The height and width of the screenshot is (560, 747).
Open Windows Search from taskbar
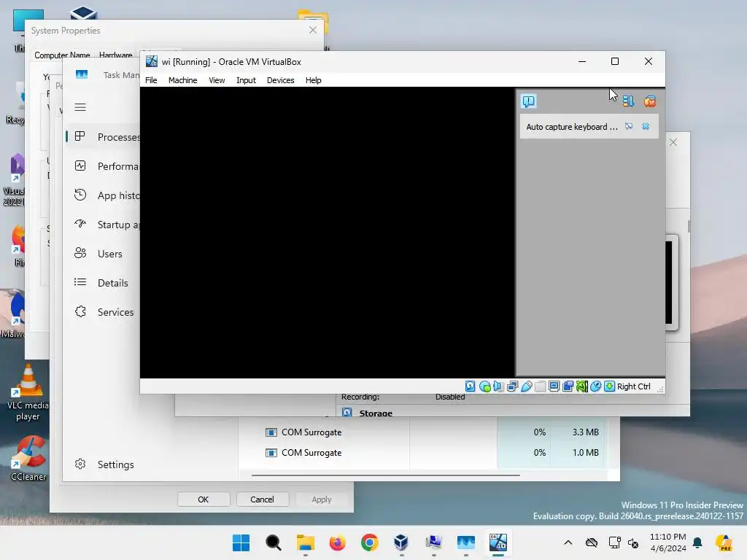tap(274, 542)
